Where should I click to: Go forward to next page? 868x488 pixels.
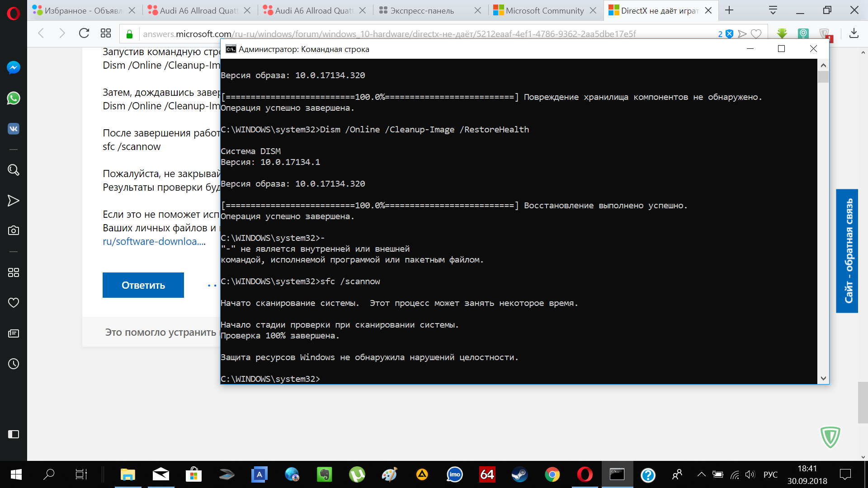[62, 33]
